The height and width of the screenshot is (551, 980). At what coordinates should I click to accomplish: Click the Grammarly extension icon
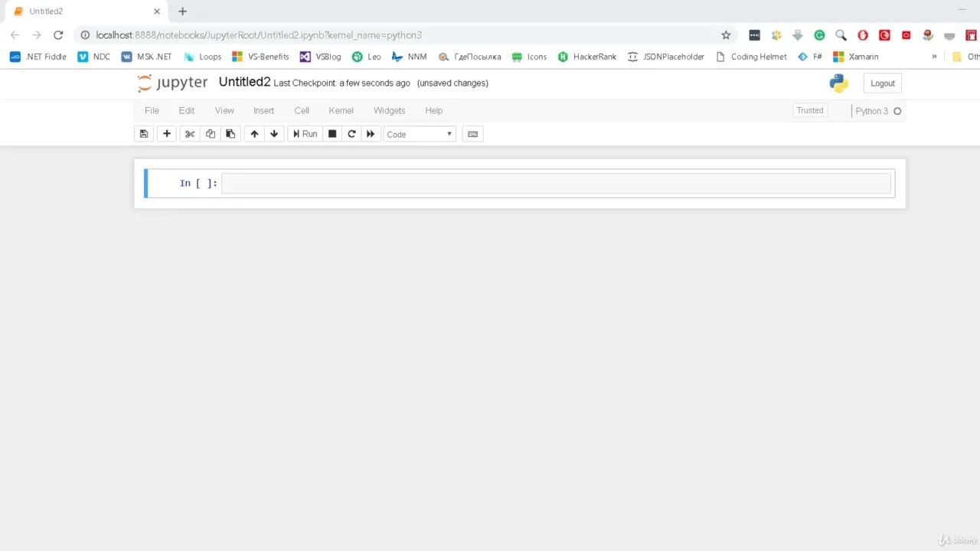819,35
